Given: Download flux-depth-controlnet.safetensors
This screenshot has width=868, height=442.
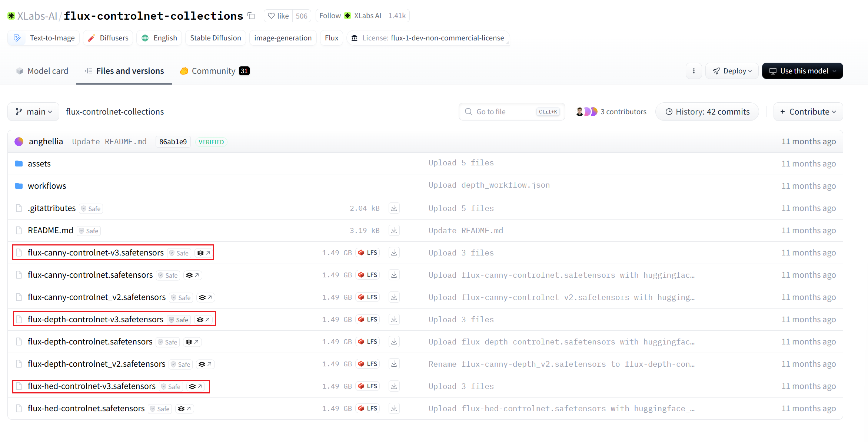Looking at the screenshot, I should click(394, 342).
